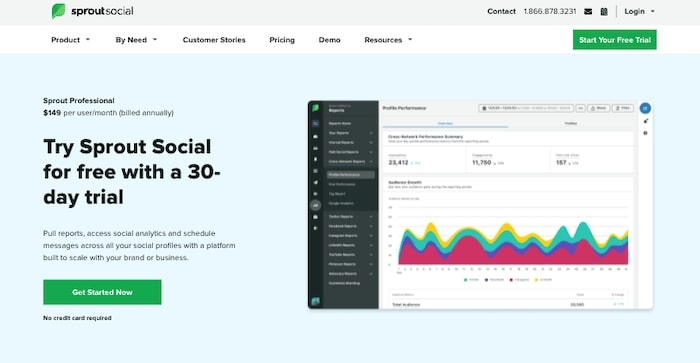The height and width of the screenshot is (363, 700).
Task: Expand the Product dropdown menu
Action: [x=71, y=40]
